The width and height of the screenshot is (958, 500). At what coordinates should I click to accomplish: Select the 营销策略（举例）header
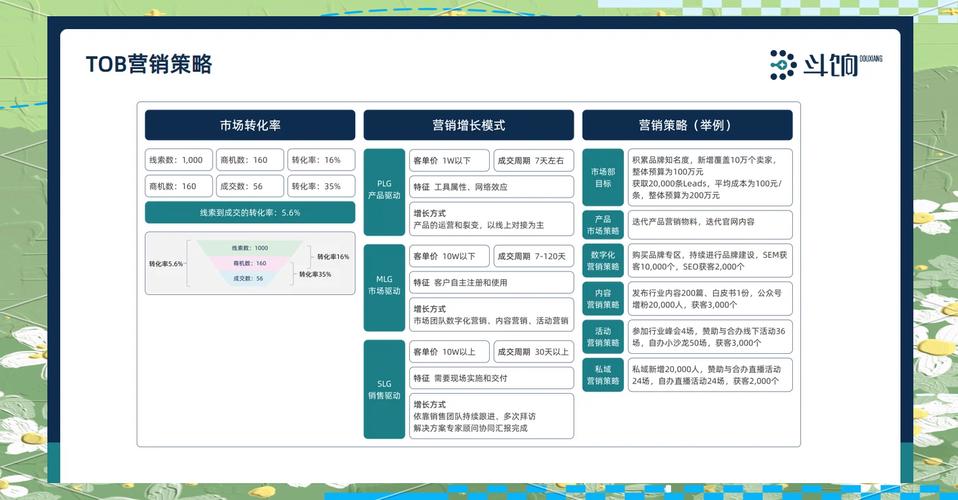(686, 125)
